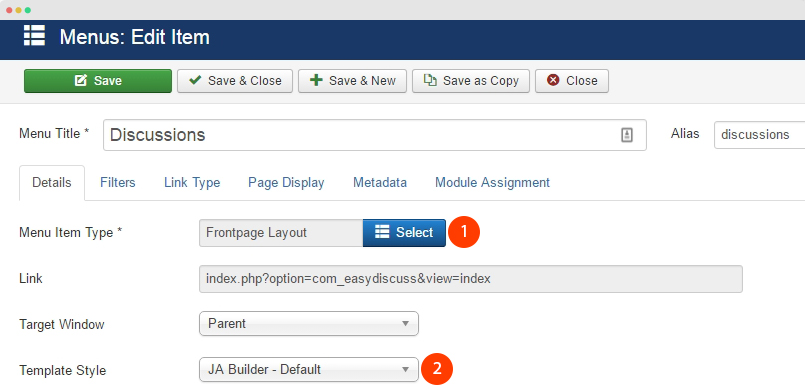Open the Metadata tab

pyautogui.click(x=380, y=183)
